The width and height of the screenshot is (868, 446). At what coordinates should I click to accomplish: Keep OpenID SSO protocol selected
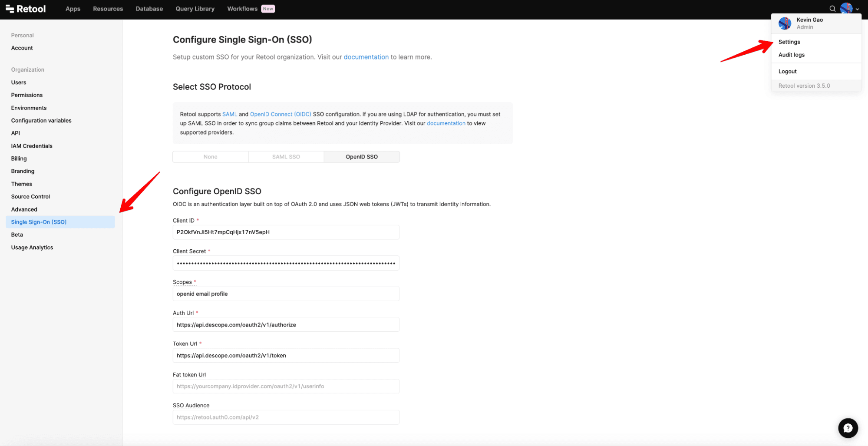361,156
